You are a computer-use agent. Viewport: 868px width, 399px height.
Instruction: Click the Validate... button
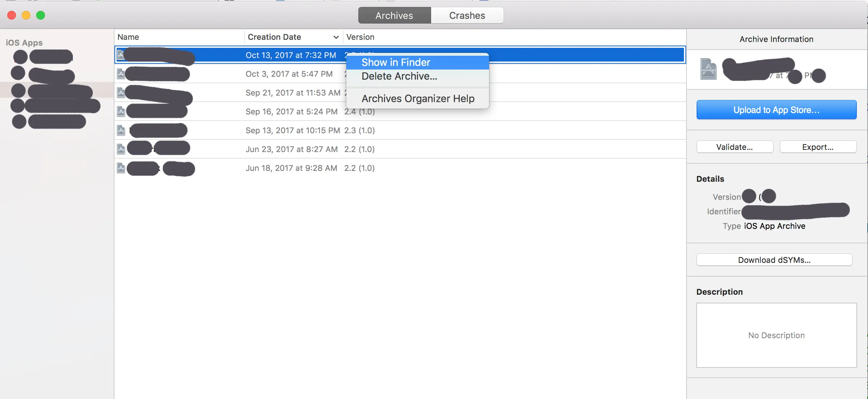[734, 147]
